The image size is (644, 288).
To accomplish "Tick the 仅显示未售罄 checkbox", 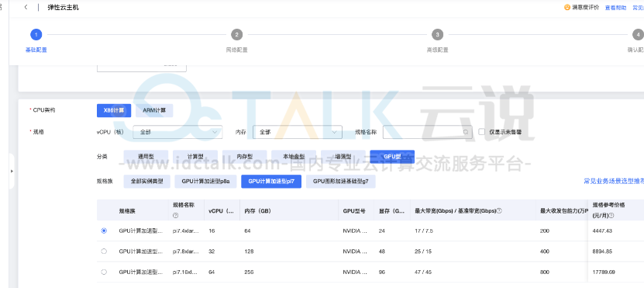I will click(x=482, y=132).
